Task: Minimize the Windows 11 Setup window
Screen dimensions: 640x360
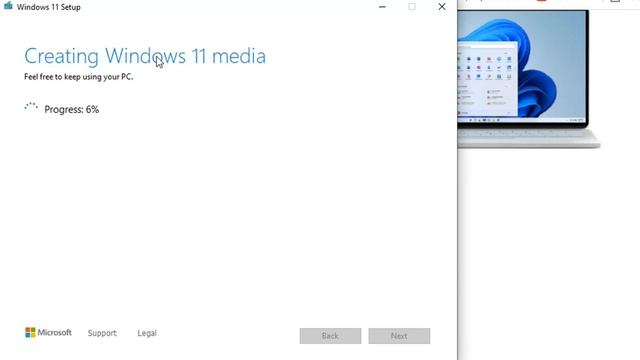Action: (382, 7)
